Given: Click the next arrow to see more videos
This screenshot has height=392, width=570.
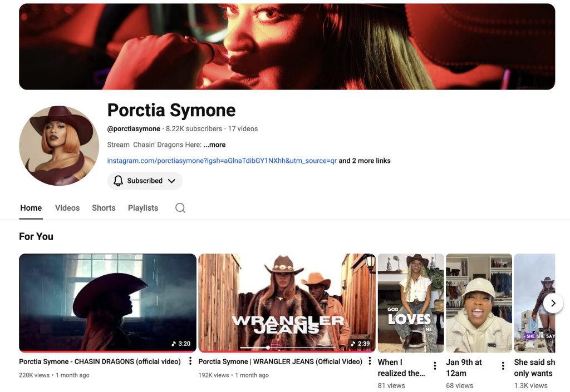Looking at the screenshot, I should (553, 303).
